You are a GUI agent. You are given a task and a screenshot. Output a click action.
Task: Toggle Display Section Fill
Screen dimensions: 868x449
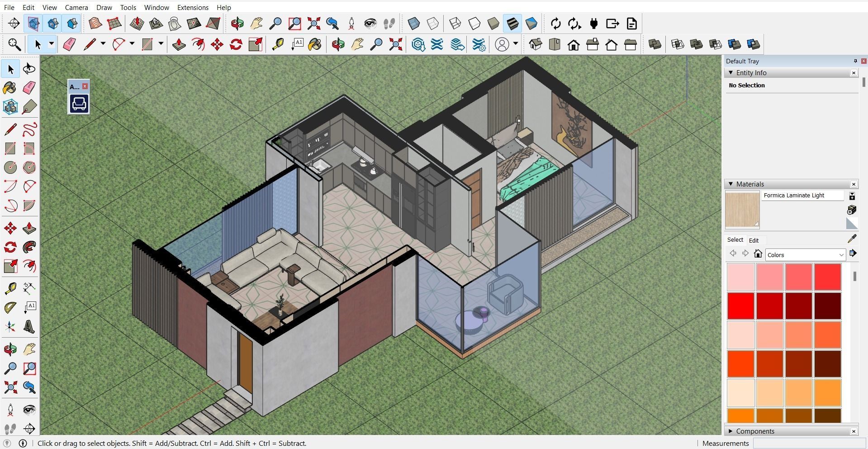click(72, 24)
